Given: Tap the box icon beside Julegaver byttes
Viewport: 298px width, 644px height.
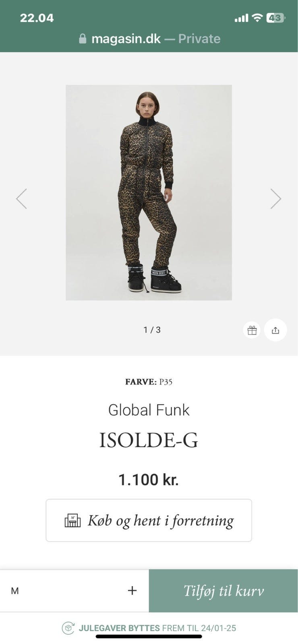Looking at the screenshot, I should click(68, 628).
